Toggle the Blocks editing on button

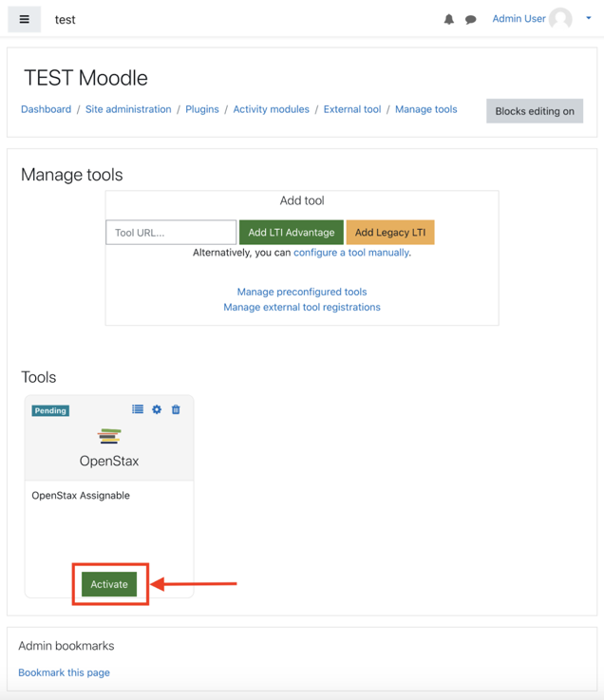535,111
